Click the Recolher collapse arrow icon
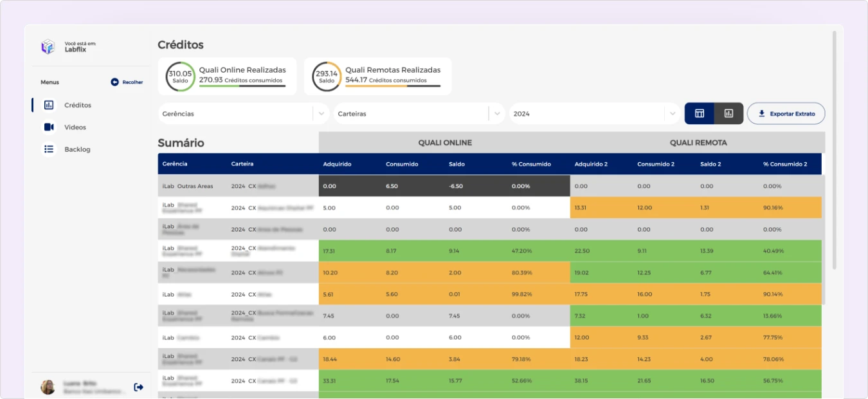This screenshot has height=399, width=868. [x=114, y=82]
